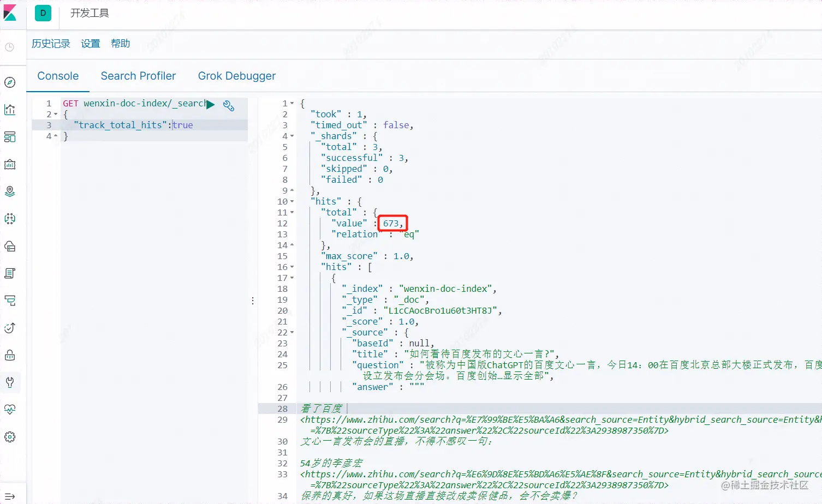Click the 开发工具 breadcrumb title
Screen dimensions: 822x504
click(x=90, y=13)
